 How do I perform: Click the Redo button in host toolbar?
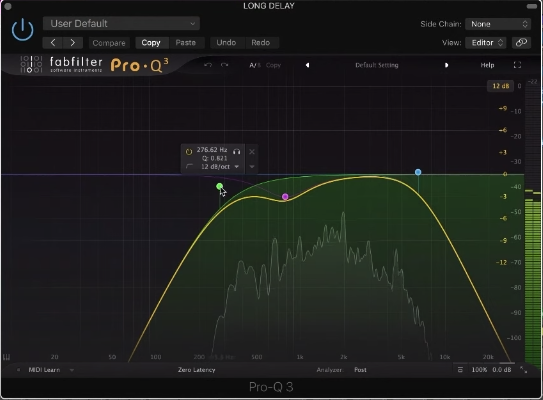(261, 43)
